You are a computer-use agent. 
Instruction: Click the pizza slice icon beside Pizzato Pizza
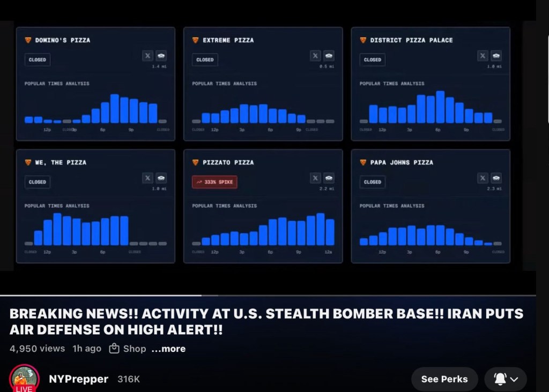point(196,162)
